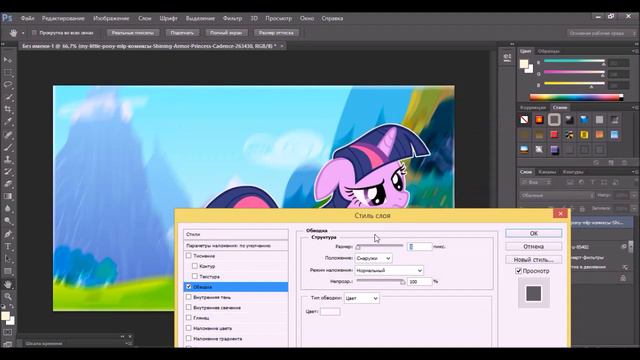The height and width of the screenshot is (360, 640).
Task: Enable Контур sub-effect checkbox
Action: [195, 266]
